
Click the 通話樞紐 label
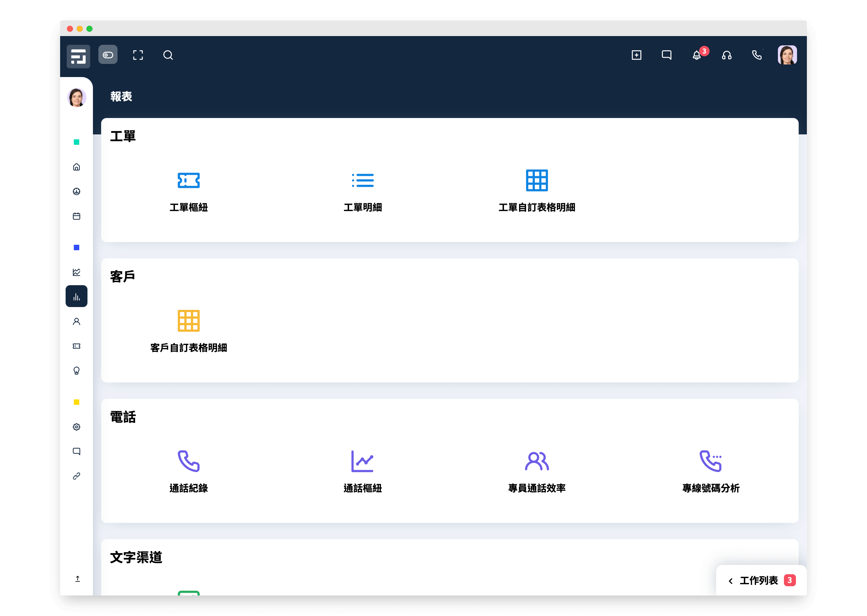click(x=363, y=488)
